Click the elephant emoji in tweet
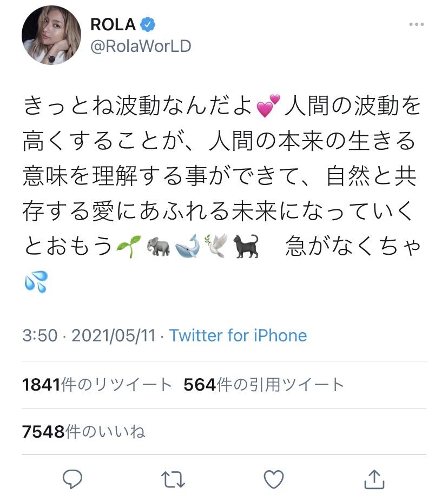Viewport: 448px width, 495px height. pos(159,246)
